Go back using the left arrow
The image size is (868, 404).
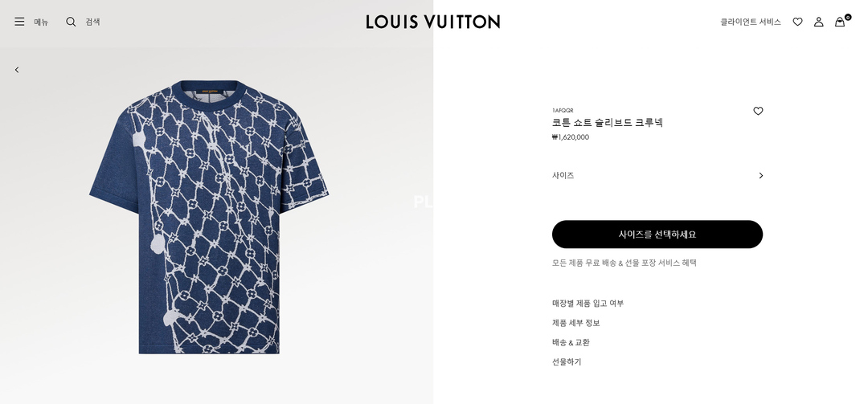tap(17, 70)
